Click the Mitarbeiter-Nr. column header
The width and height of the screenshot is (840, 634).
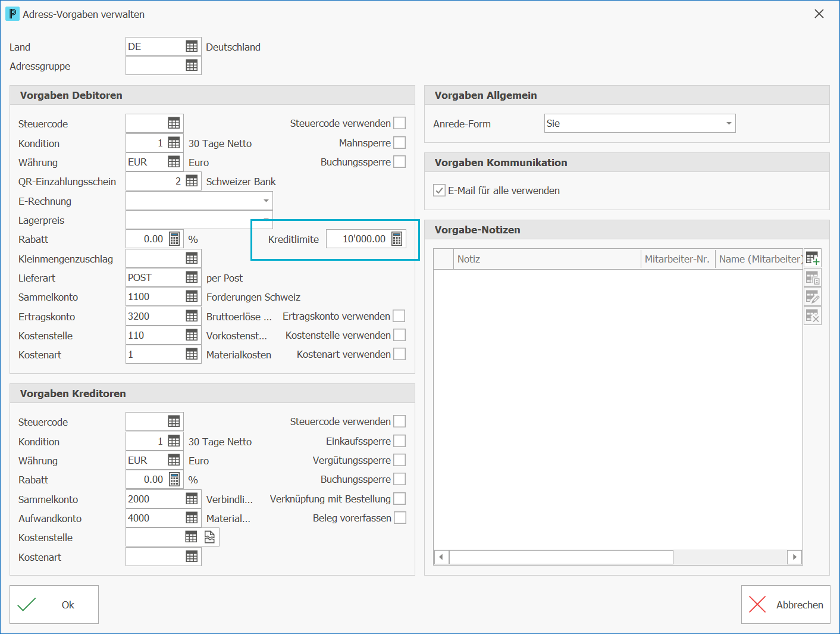click(678, 259)
